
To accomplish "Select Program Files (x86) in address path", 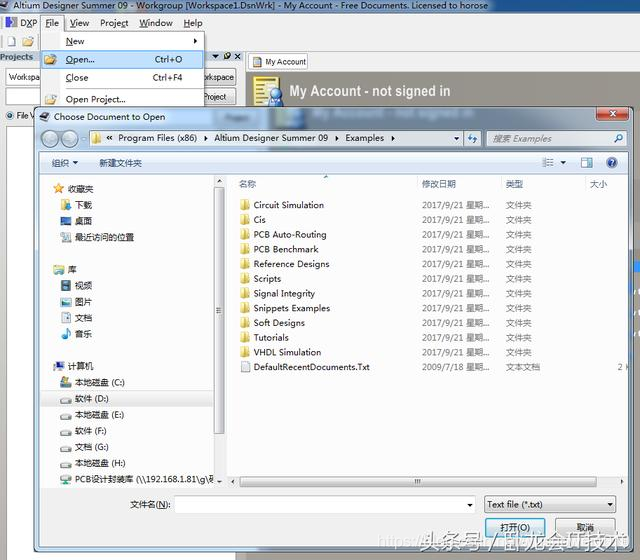I will (157, 138).
